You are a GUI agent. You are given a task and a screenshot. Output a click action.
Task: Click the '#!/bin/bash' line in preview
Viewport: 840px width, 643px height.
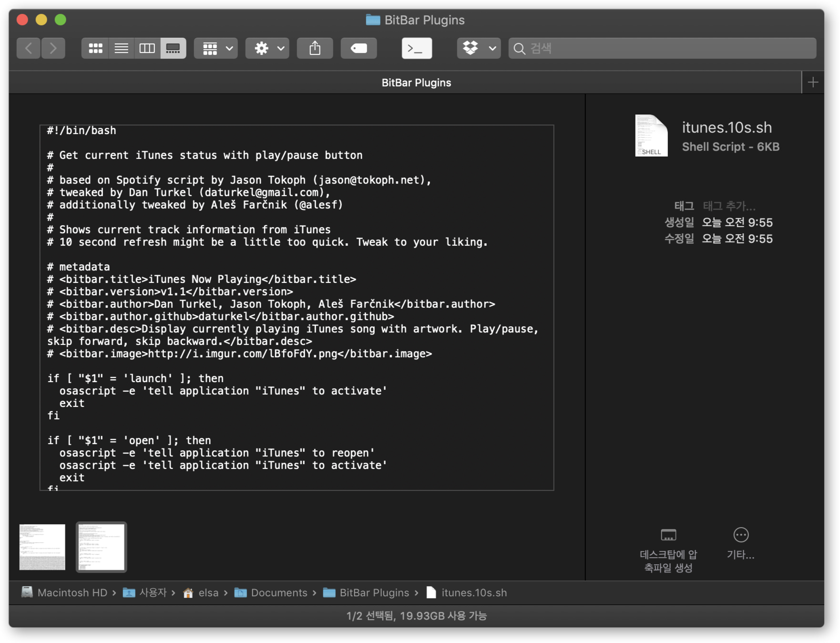pos(82,131)
